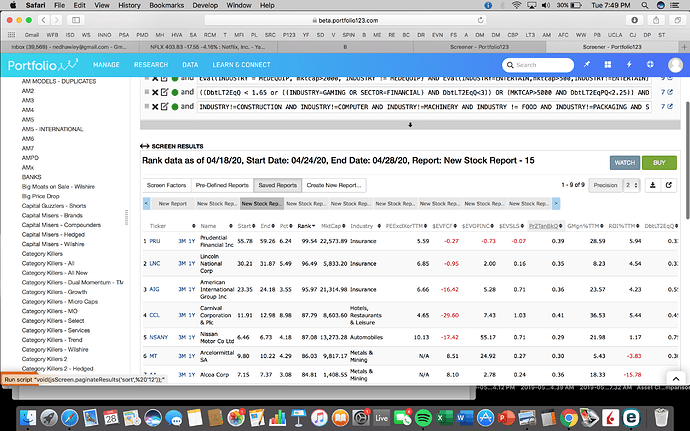Image resolution: width=690 pixels, height=431 pixels.
Task: Click the help lifebuoy icon in header
Action: [x=650, y=65]
